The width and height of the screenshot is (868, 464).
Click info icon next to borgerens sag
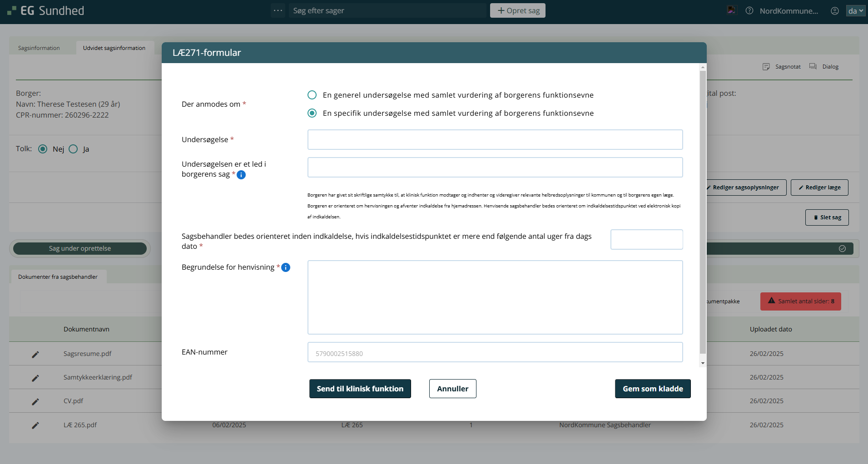click(241, 175)
